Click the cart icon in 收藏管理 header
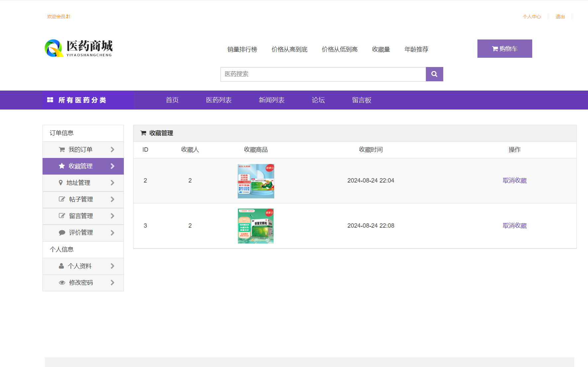The width and height of the screenshot is (588, 367). click(143, 133)
